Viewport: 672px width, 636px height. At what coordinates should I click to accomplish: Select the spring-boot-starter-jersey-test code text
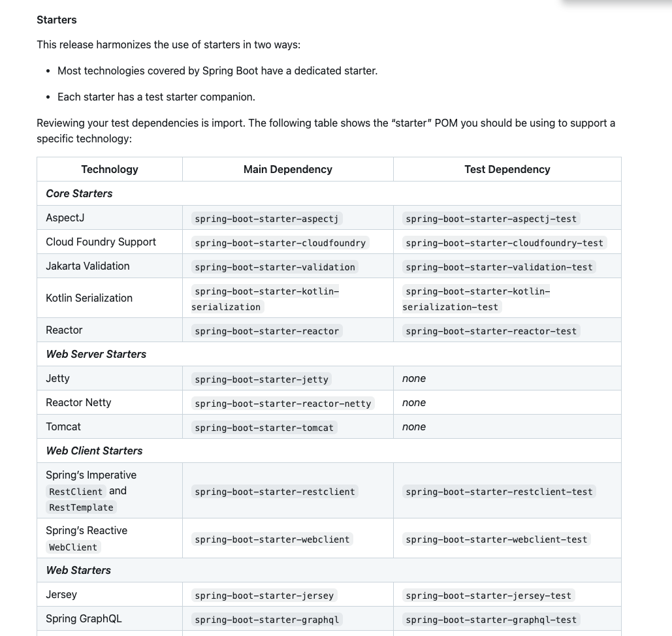[488, 596]
